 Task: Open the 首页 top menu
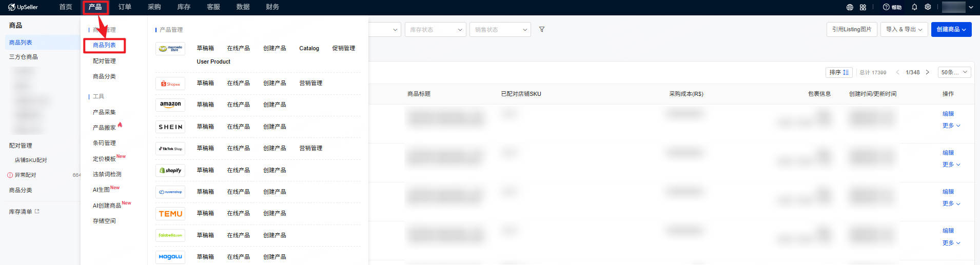click(66, 7)
